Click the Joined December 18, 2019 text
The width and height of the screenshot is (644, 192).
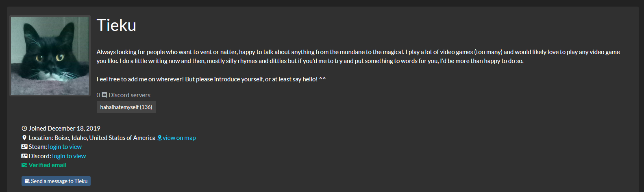64,128
